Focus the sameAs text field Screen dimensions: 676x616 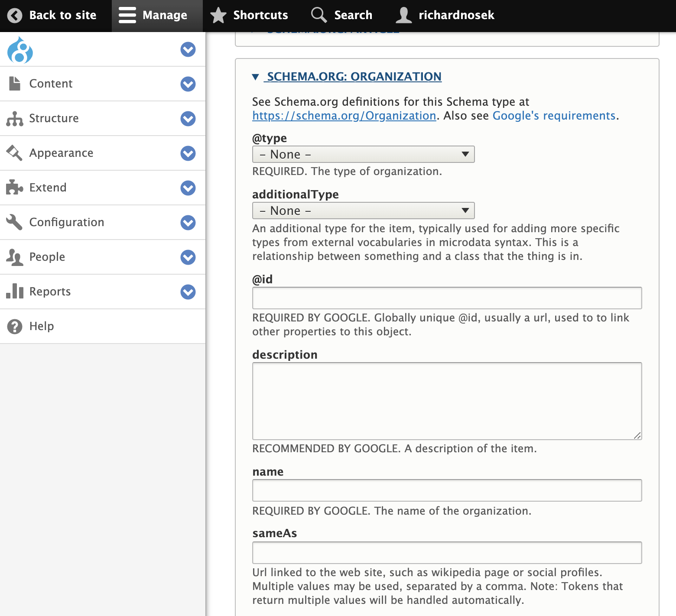pyautogui.click(x=447, y=553)
